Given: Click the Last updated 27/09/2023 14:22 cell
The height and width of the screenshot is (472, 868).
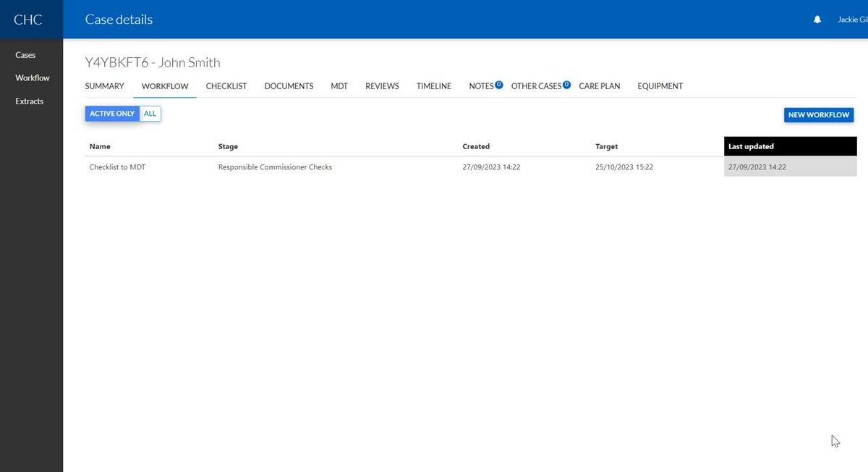Looking at the screenshot, I should (x=790, y=167).
